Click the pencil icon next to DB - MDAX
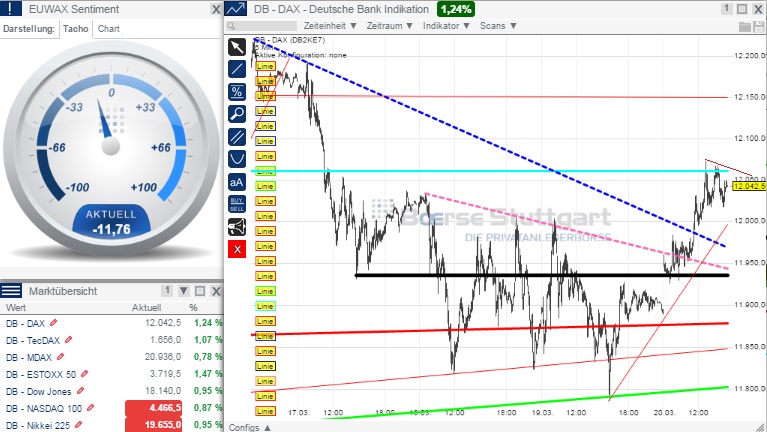Image resolution: width=767 pixels, height=432 pixels. (61, 357)
